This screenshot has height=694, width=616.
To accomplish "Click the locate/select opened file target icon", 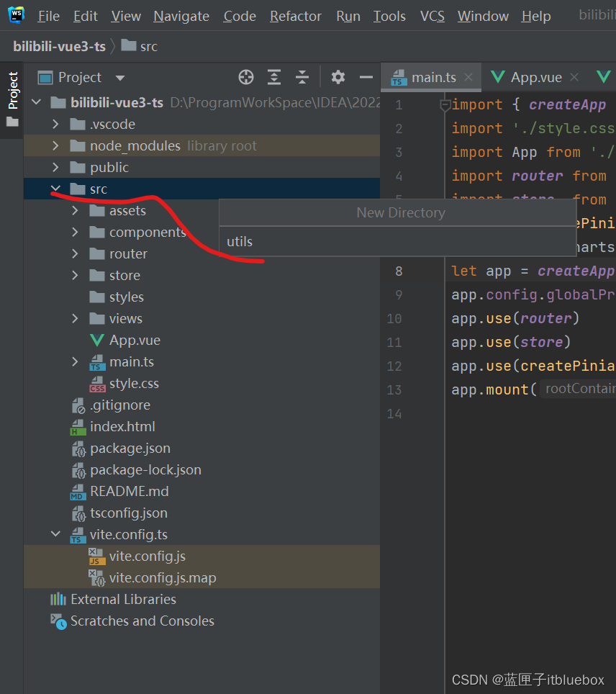I will 246,78.
